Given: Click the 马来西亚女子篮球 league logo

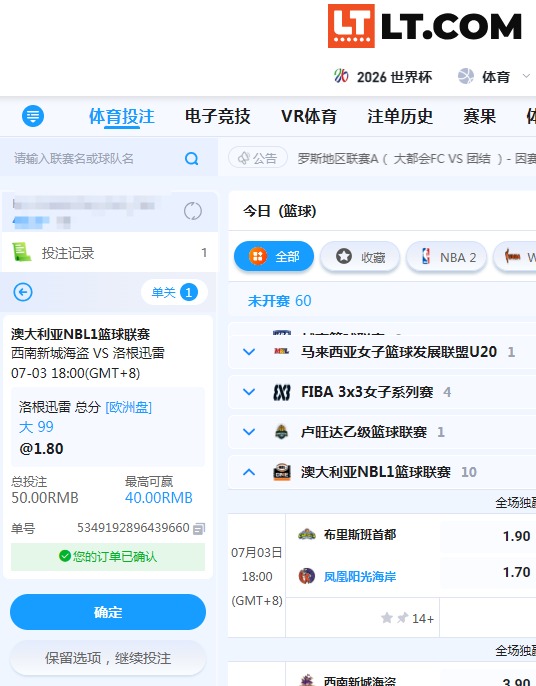Looking at the screenshot, I should (282, 351).
